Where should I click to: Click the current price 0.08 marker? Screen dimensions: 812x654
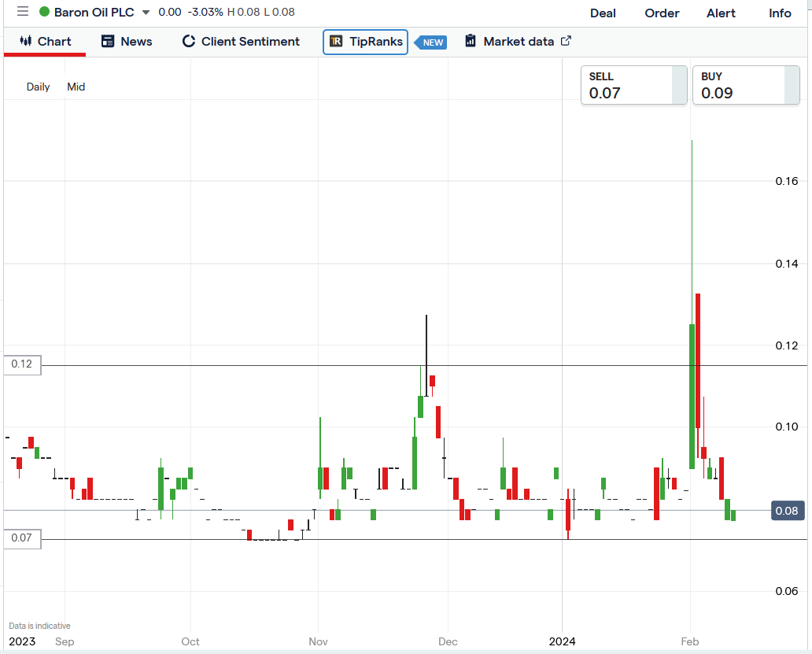coord(787,511)
